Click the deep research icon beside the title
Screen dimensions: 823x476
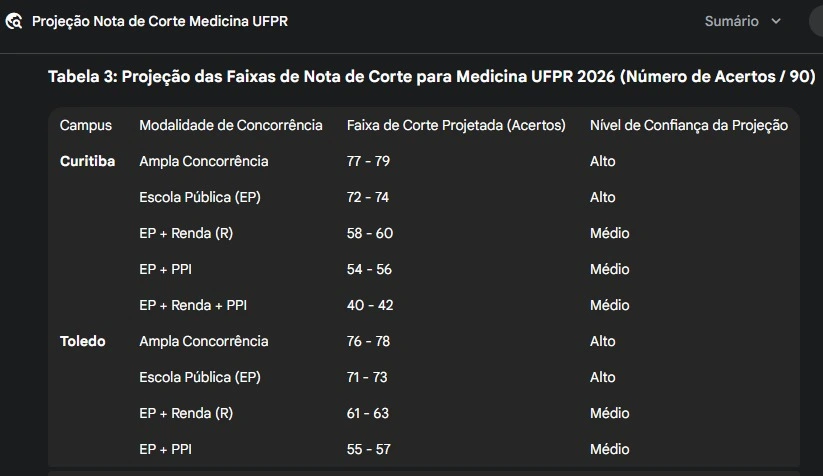pyautogui.click(x=14, y=21)
